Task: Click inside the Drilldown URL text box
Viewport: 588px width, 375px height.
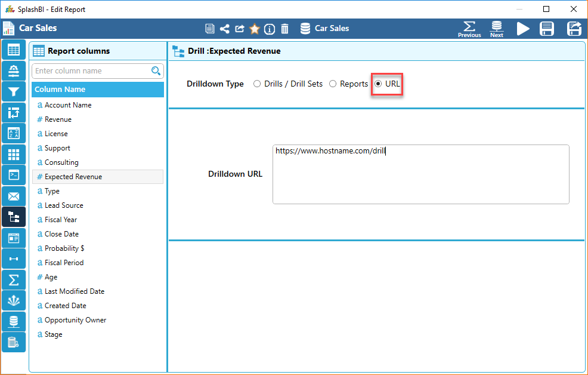Action: pos(420,174)
